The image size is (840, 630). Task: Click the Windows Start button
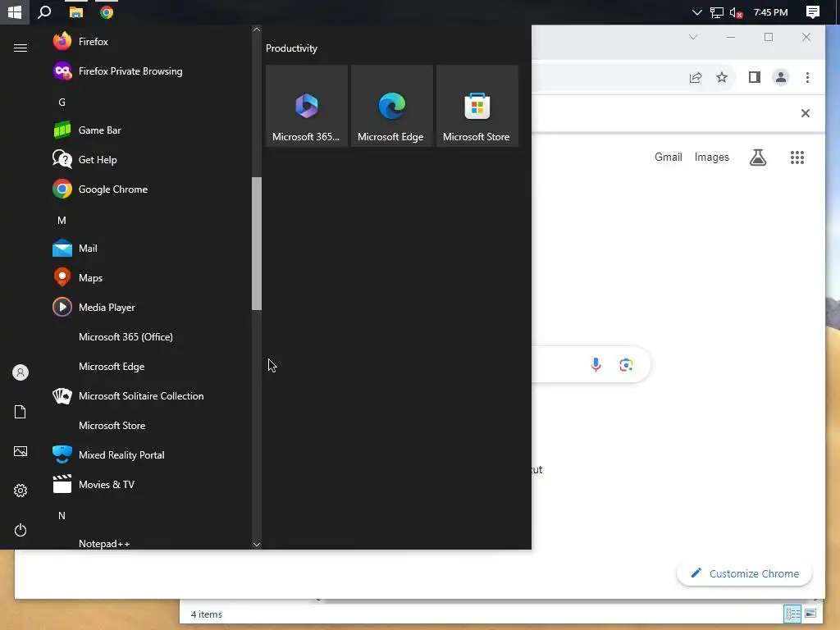pyautogui.click(x=15, y=11)
